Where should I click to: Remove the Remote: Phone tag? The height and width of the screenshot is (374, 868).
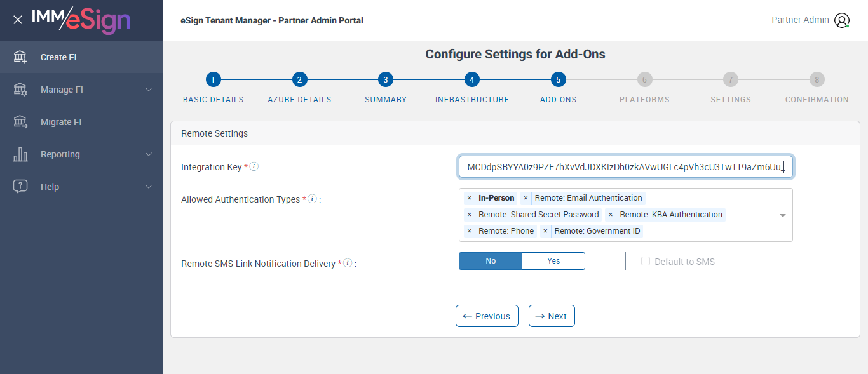(470, 231)
